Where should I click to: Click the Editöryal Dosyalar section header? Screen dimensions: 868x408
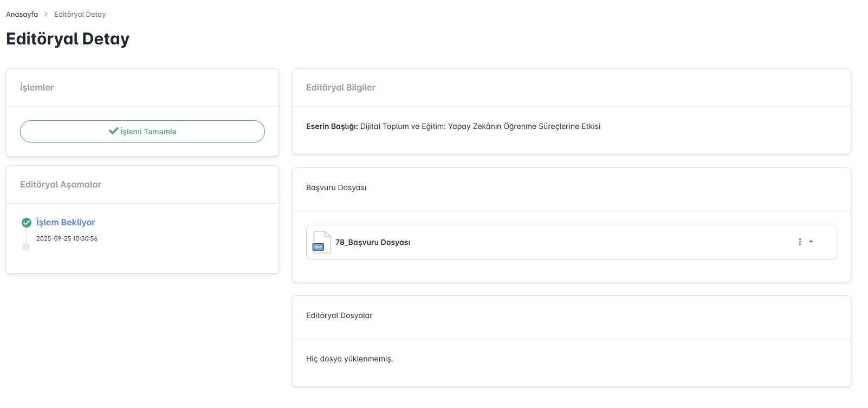click(x=339, y=316)
